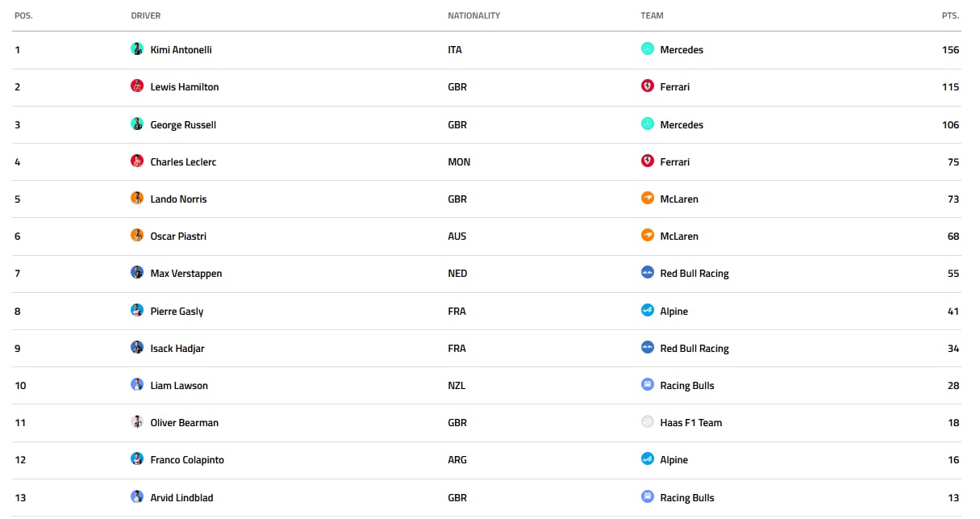980x519 pixels.
Task: Open the Lewis Hamilton driver link
Action: [x=185, y=86]
